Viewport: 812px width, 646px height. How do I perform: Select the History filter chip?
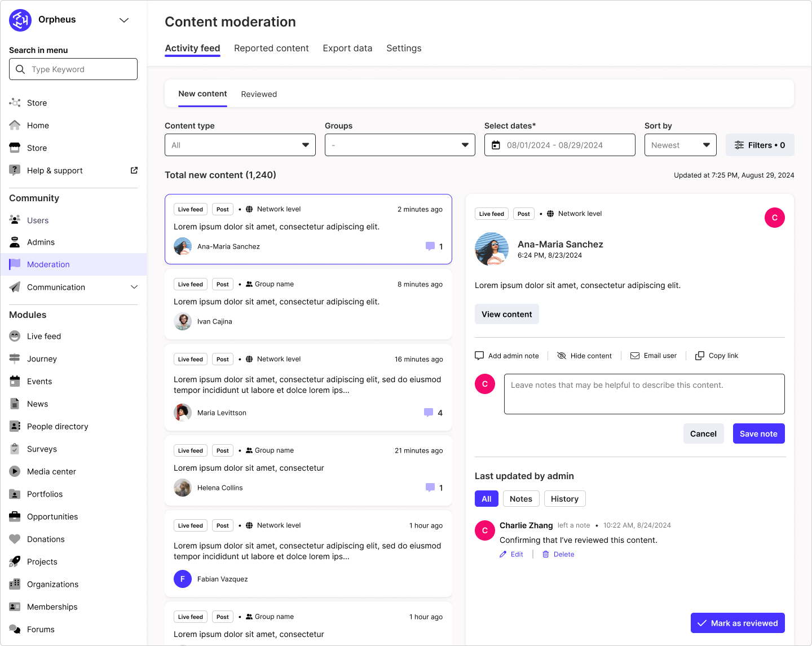click(564, 499)
